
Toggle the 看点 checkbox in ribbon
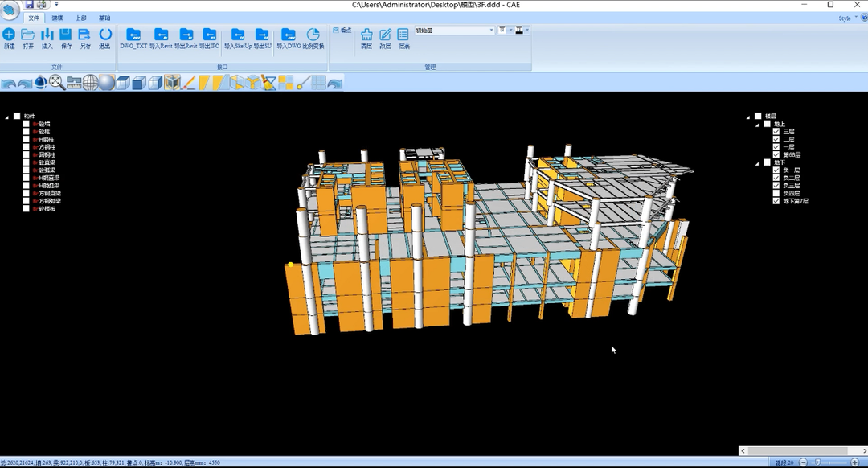(x=336, y=31)
